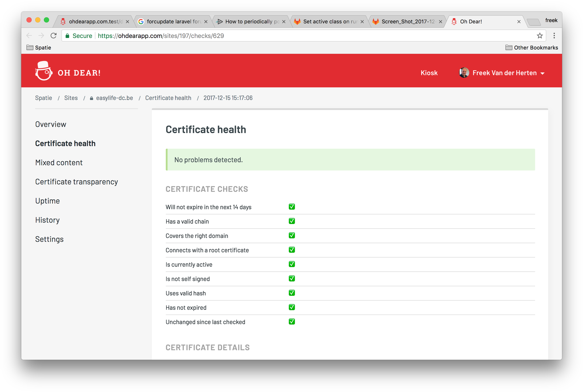Open Certificate transparency in the sidebar
Image resolution: width=583 pixels, height=392 pixels.
[x=77, y=182]
